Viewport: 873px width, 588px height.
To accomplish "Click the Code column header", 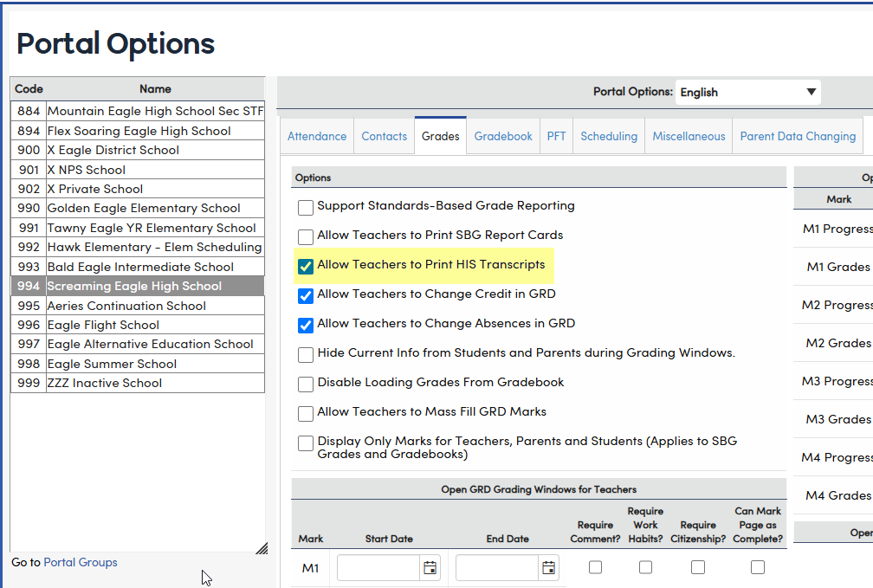I will 29,89.
